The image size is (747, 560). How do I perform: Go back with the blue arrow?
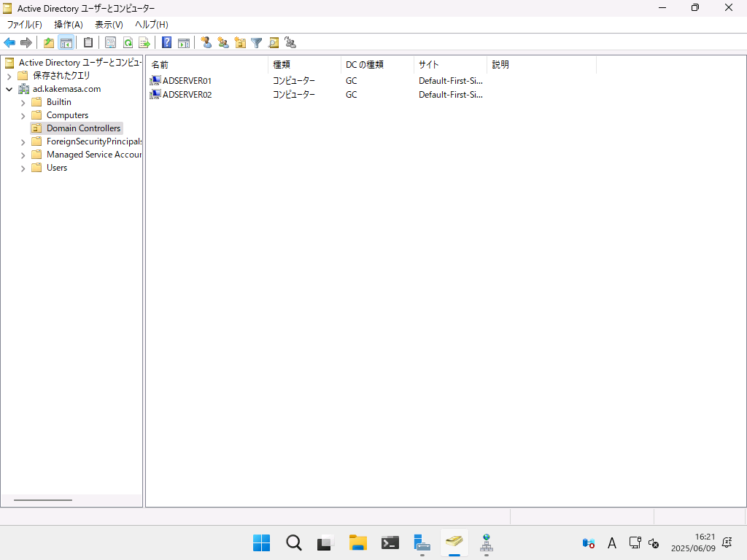(9, 43)
